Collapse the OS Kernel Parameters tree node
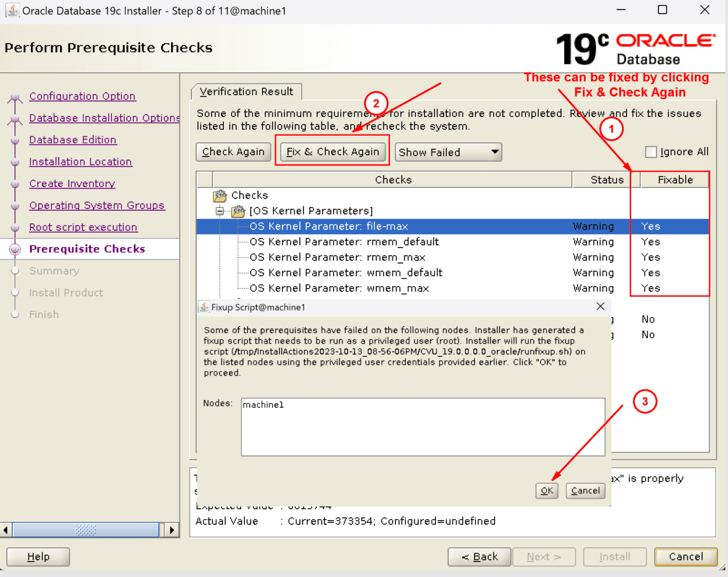This screenshot has width=728, height=577. (220, 211)
